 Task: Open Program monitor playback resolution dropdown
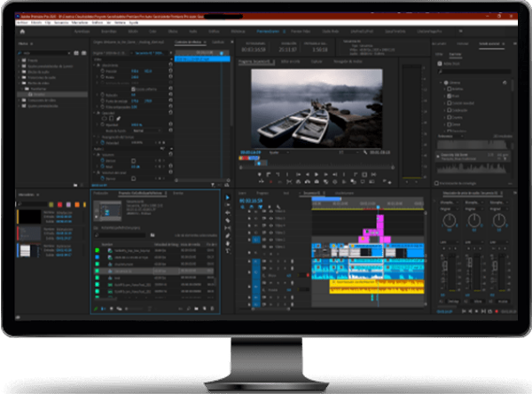tap(348, 152)
